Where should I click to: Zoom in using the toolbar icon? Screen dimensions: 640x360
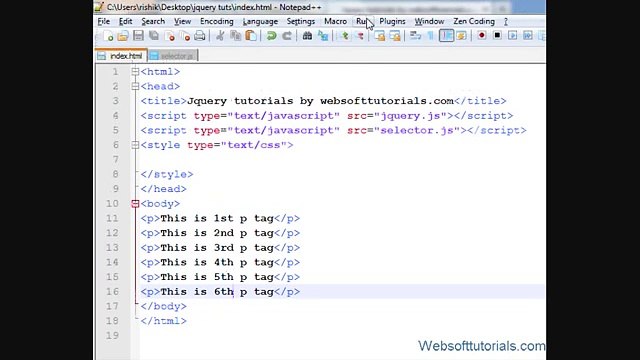click(x=344, y=36)
